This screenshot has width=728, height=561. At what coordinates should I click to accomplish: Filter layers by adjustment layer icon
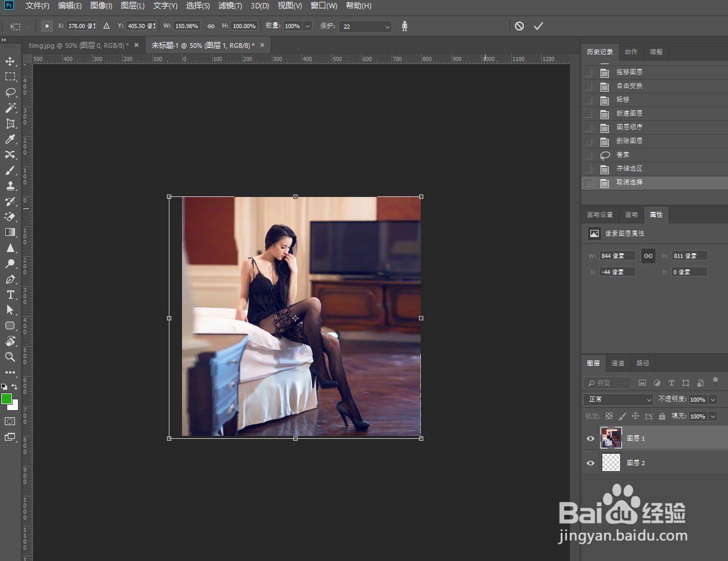(x=657, y=383)
